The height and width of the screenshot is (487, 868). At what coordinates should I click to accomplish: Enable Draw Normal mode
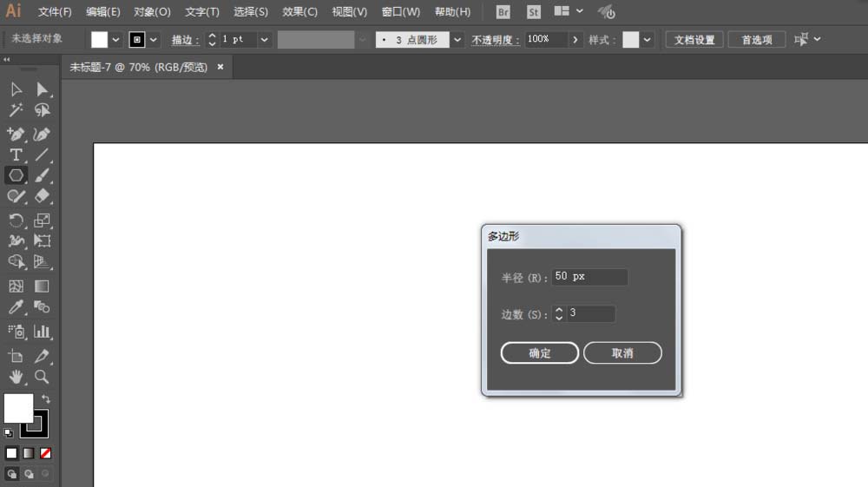11,474
